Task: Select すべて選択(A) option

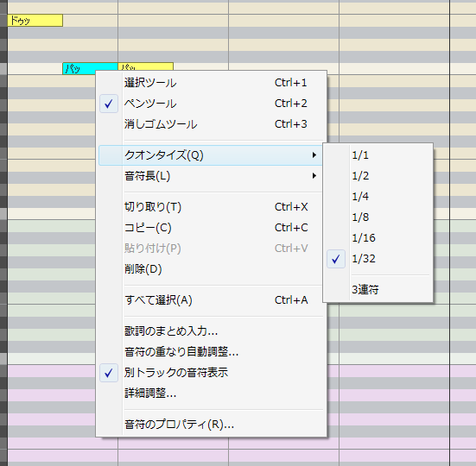Action: pyautogui.click(x=212, y=300)
